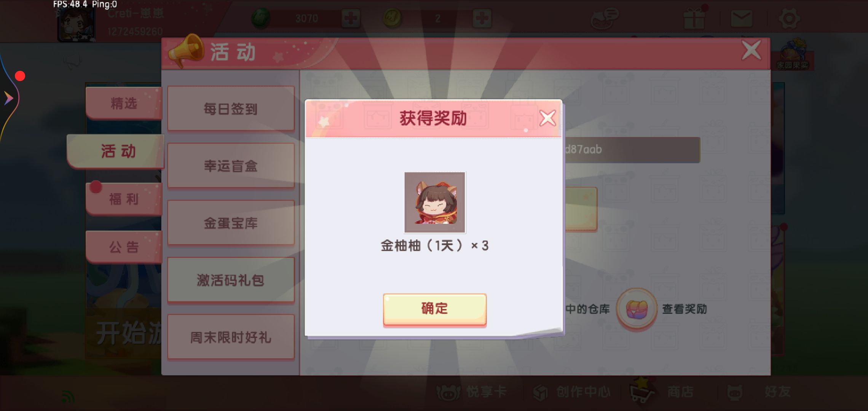Add green gems with plus icon
The height and width of the screenshot is (411, 868).
point(351,18)
